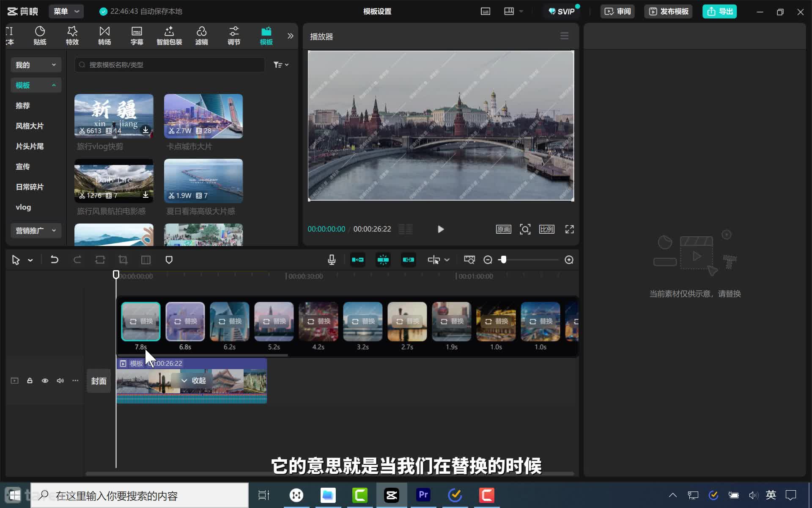This screenshot has height=508, width=812.
Task: Open the 转场 transitions panel
Action: coord(104,36)
